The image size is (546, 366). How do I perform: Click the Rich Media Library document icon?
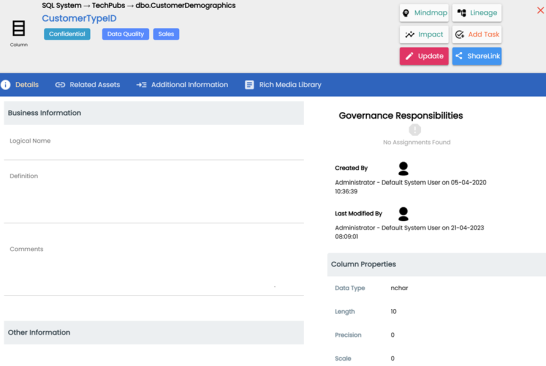point(249,85)
